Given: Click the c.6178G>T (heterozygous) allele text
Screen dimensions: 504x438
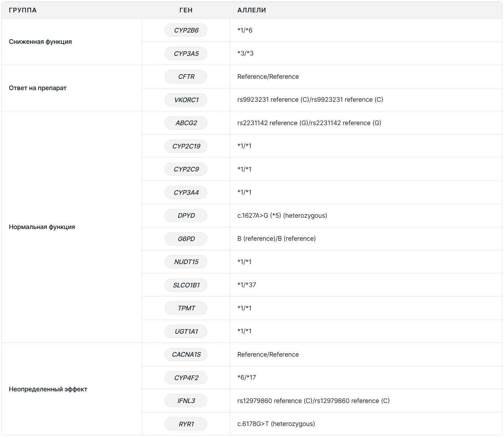Looking at the screenshot, I should [276, 424].
